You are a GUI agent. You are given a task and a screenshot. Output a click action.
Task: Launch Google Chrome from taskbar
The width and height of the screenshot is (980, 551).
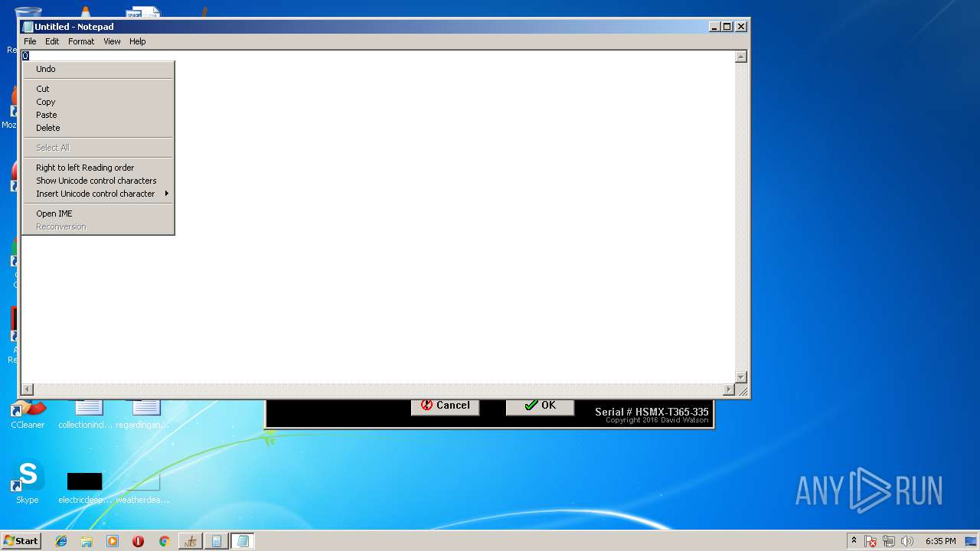164,541
